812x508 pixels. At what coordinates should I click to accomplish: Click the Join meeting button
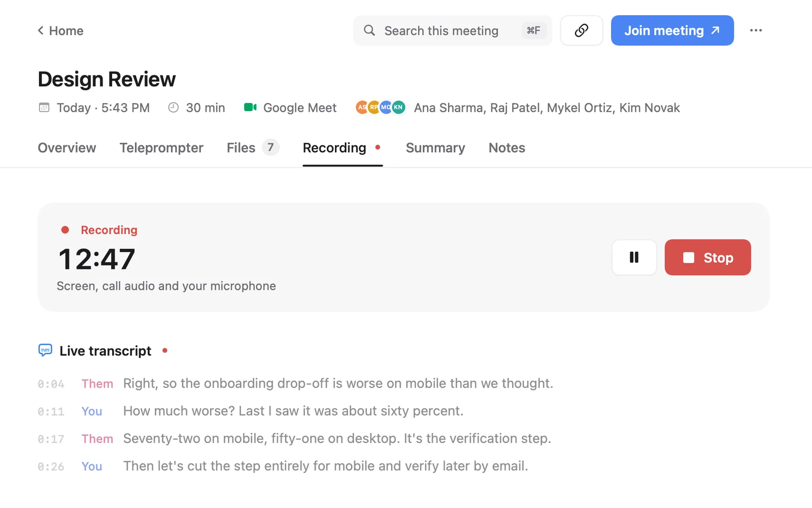click(672, 30)
